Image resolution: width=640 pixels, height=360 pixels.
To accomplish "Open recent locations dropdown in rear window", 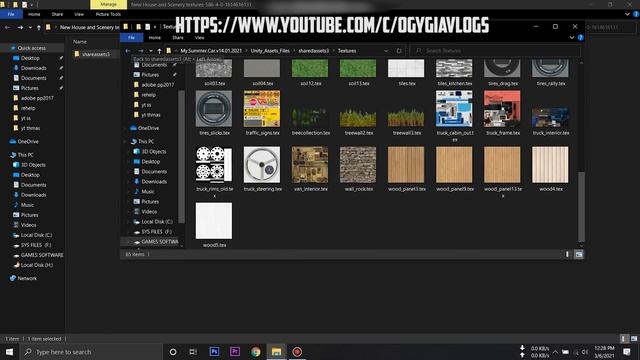I will click(30, 27).
